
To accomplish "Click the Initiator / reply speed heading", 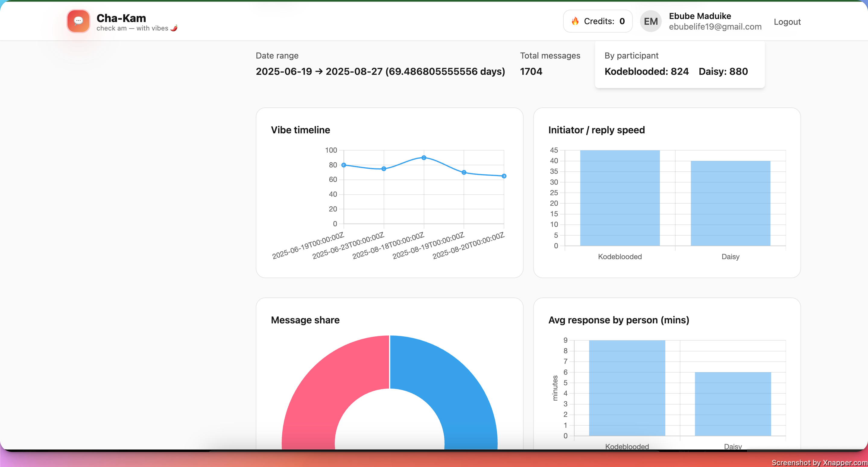I will click(x=597, y=130).
